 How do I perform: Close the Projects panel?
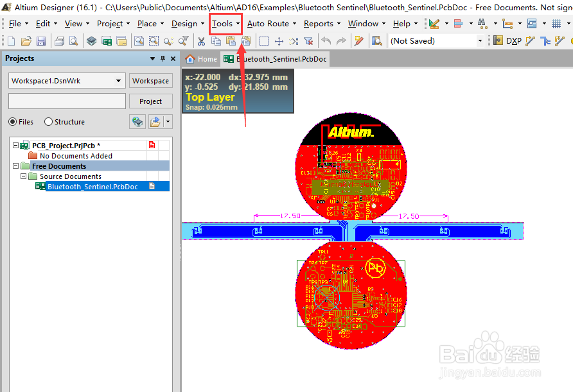coord(173,58)
